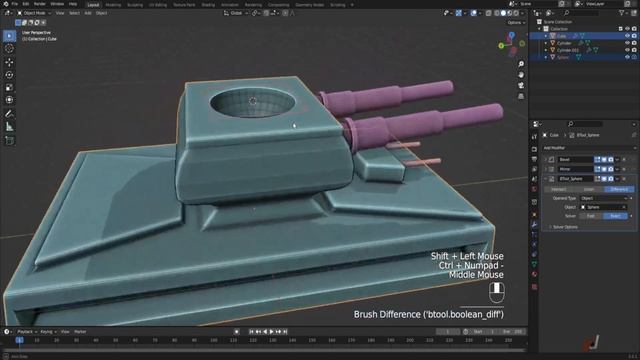Select the Add Cube tool
Screen dimensions: 640x360
tap(9, 141)
